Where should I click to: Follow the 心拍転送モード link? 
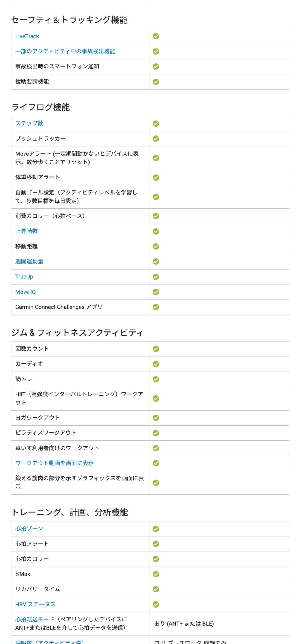35,619
